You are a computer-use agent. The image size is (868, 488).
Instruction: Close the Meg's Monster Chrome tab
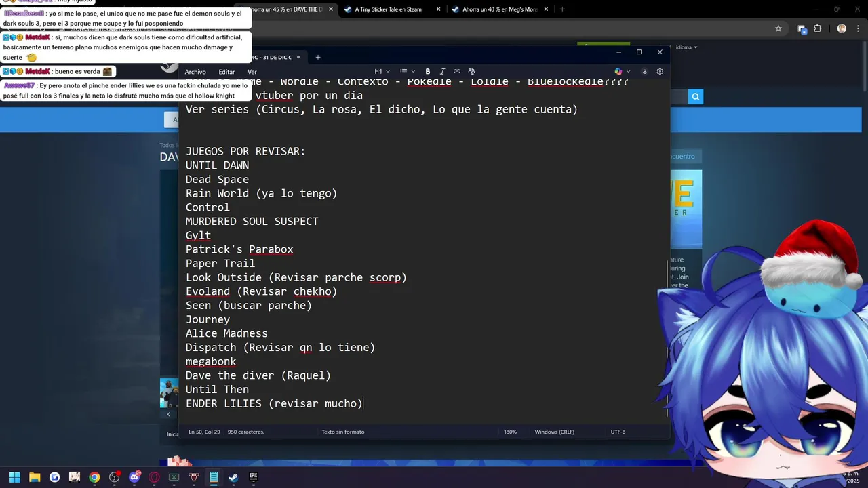coord(545,9)
